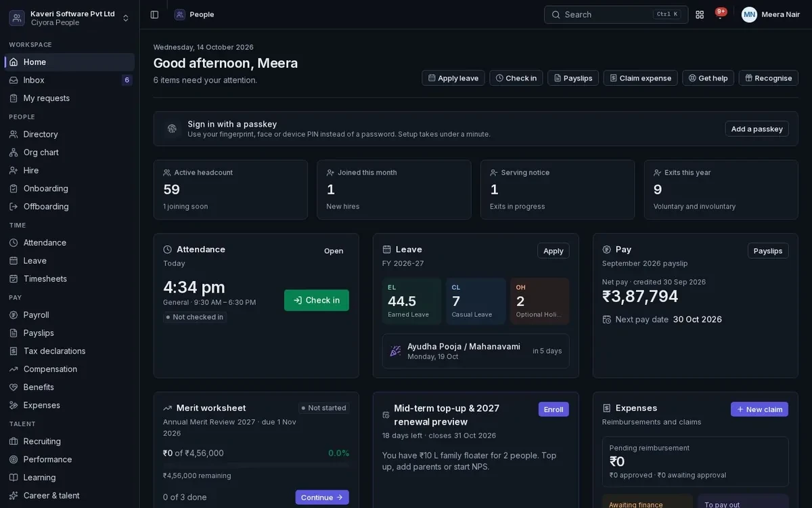812x508 pixels.
Task: Click the Get help button
Action: (708, 78)
